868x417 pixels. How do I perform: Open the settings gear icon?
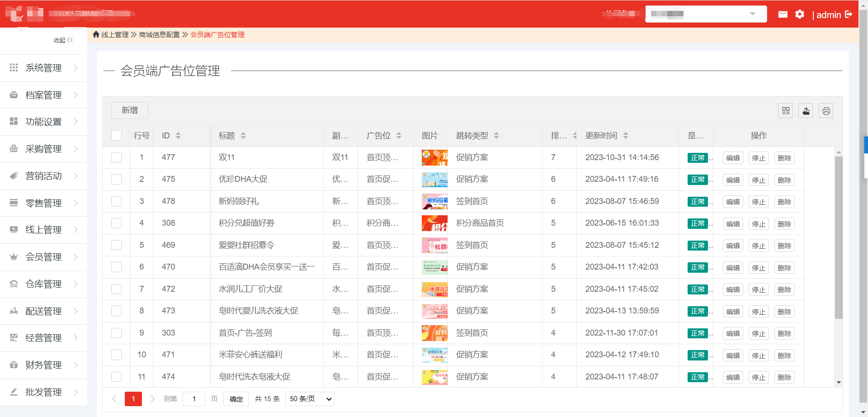pyautogui.click(x=800, y=14)
